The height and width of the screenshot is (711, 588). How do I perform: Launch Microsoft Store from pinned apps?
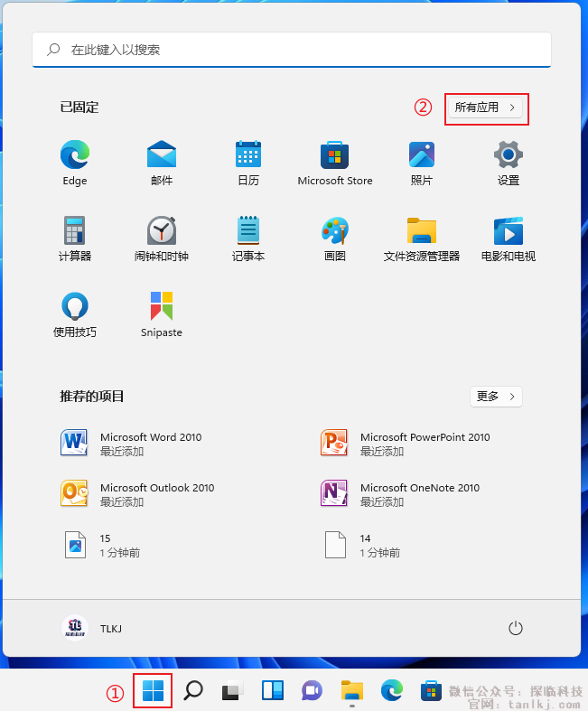tap(334, 164)
